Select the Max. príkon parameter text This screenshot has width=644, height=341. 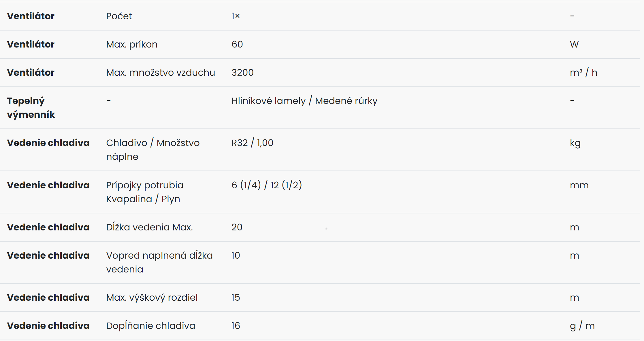tap(132, 44)
